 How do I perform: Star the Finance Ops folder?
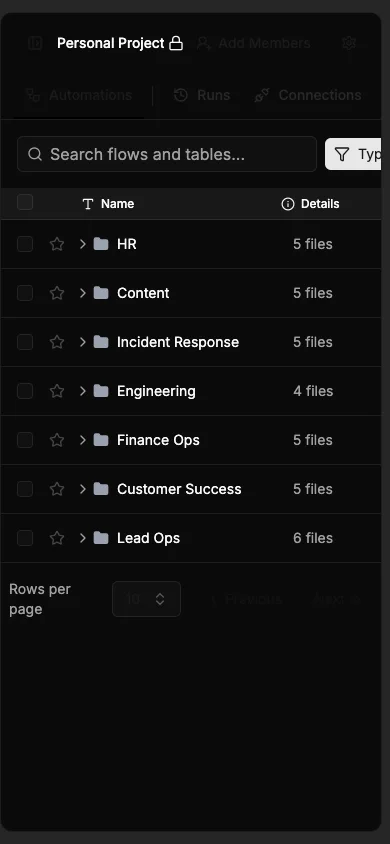[56, 440]
